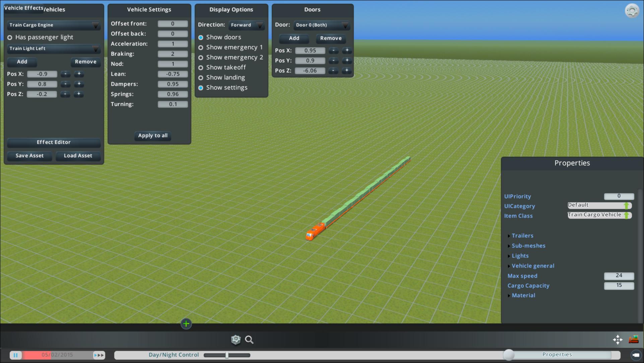
Task: Click the hexagonal asset importer icon
Action: [x=236, y=340]
